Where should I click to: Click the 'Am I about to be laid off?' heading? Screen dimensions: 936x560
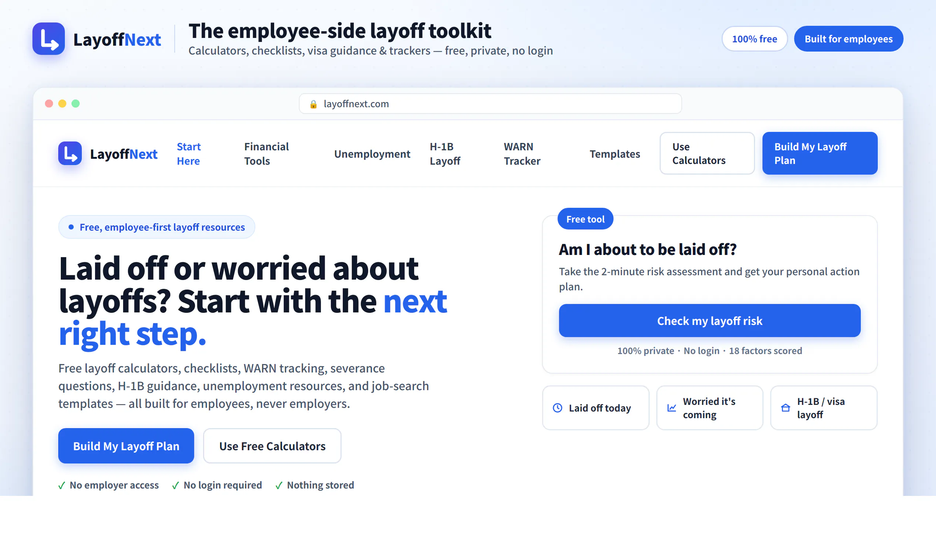648,249
